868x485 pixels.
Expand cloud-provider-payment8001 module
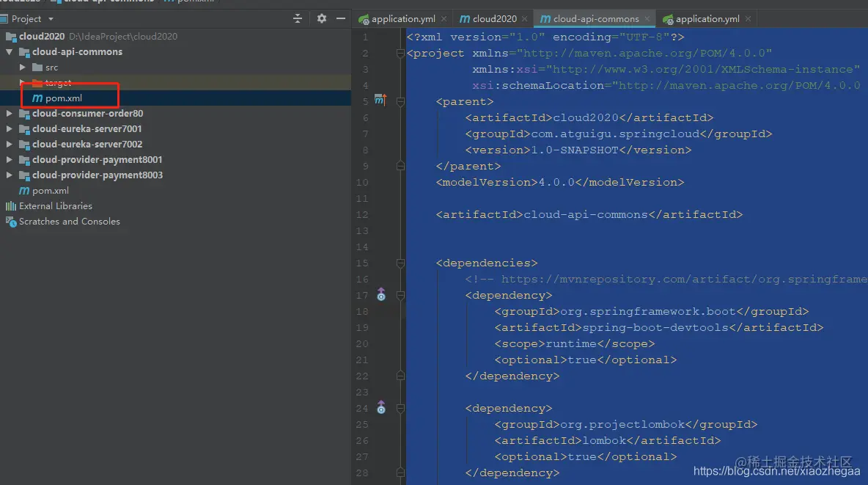(x=10, y=160)
